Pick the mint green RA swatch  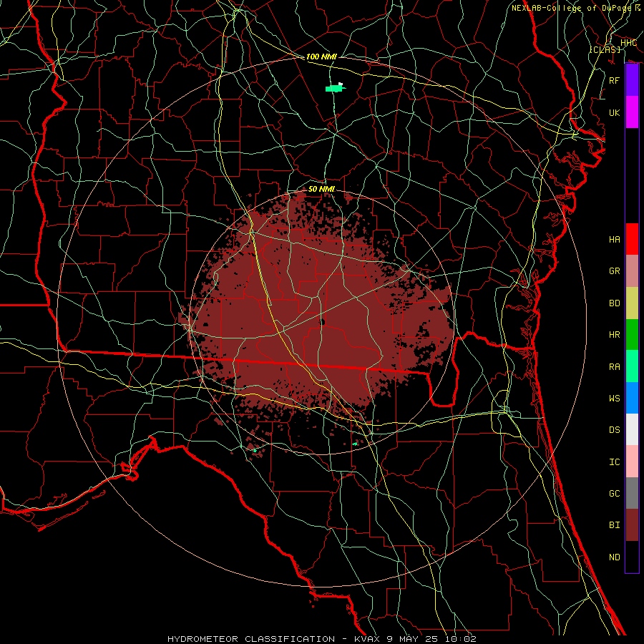point(632,366)
